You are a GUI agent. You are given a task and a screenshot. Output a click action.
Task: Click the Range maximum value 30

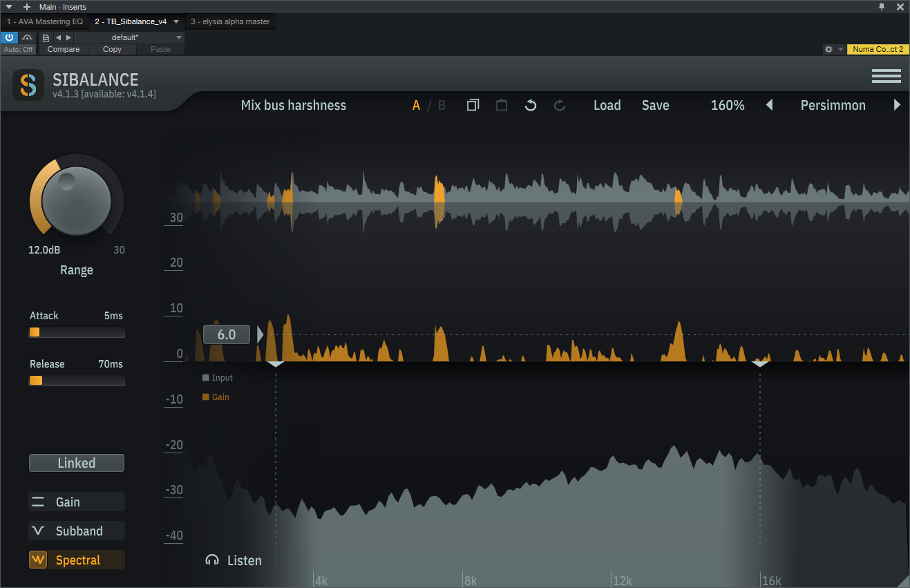(x=120, y=250)
